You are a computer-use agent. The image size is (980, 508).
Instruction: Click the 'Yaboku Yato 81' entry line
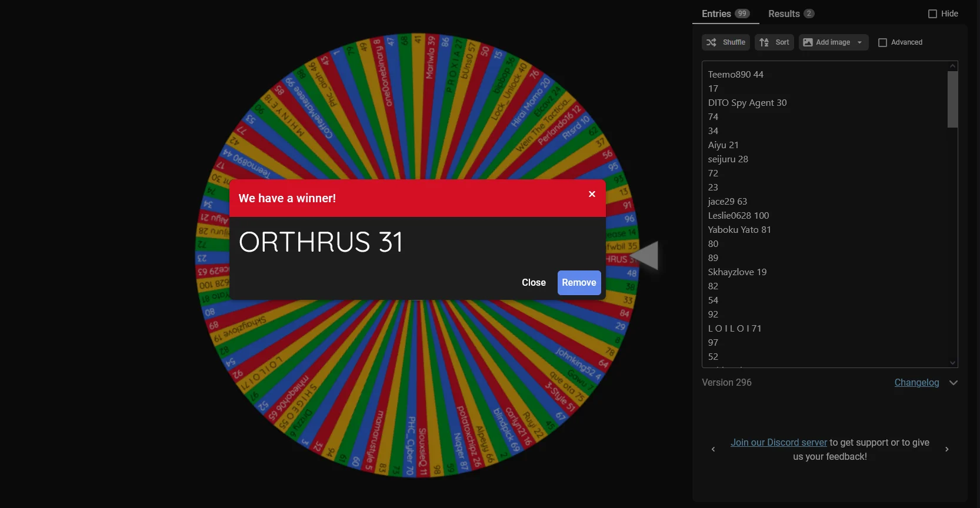739,230
